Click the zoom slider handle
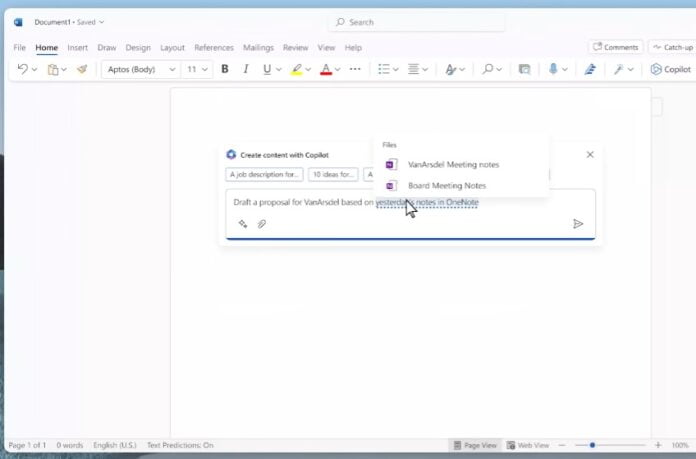Screen dimensions: 696x459 pyautogui.click(x=592, y=445)
